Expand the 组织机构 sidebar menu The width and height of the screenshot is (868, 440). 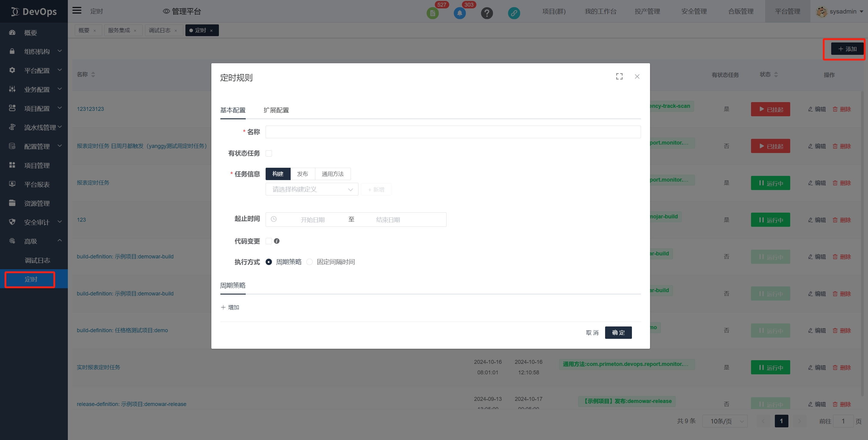click(36, 51)
